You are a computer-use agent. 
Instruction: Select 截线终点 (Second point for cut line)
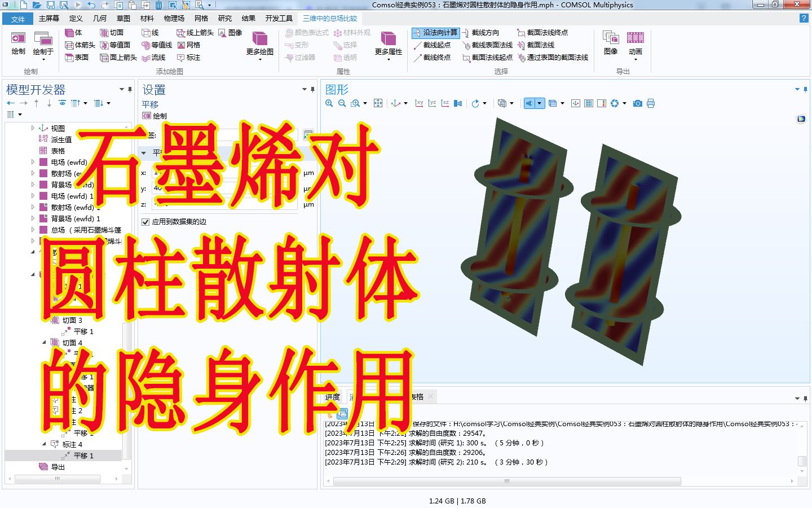pyautogui.click(x=432, y=58)
